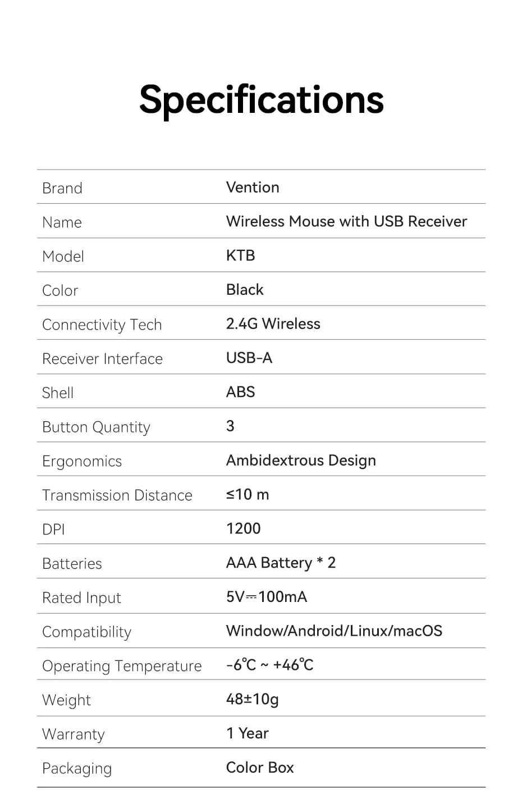Click the Connectivity Tech label
This screenshot has height=812, width=522.
pyautogui.click(x=102, y=325)
